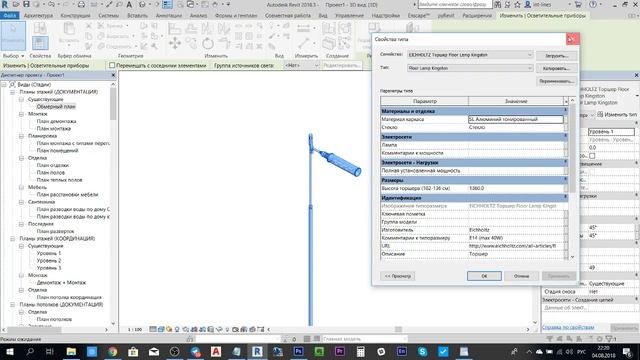
Task: Collapse 'Идентификация' parameter group
Action: 565,198
